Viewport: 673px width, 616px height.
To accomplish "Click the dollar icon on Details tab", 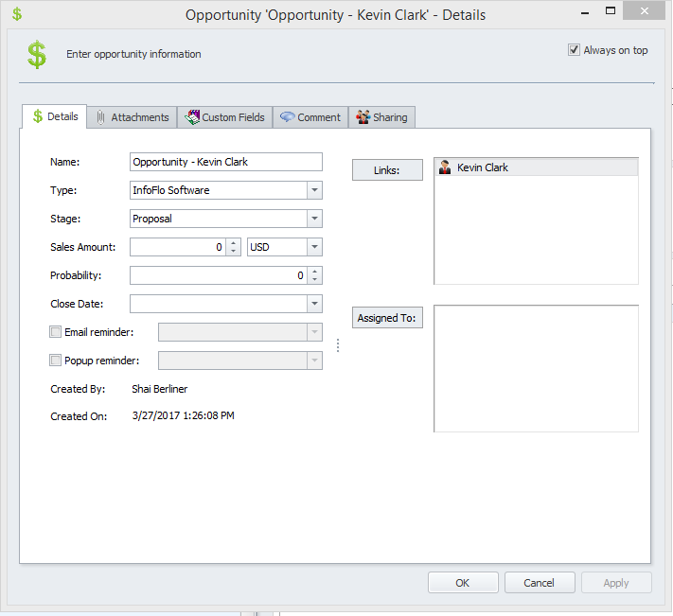I will pyautogui.click(x=38, y=116).
